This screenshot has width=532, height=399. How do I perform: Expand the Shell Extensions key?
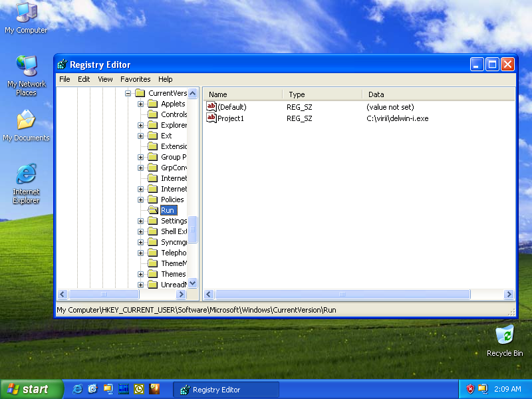click(x=140, y=231)
